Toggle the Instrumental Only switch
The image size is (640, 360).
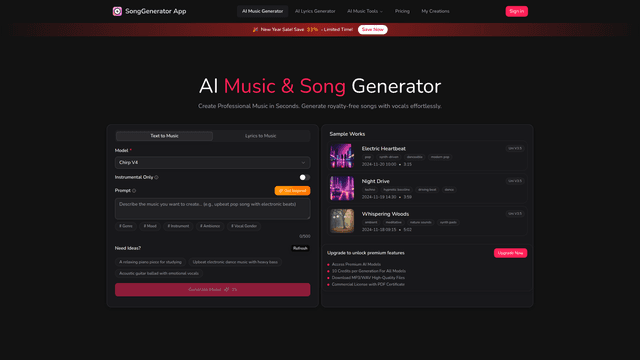pyautogui.click(x=304, y=177)
